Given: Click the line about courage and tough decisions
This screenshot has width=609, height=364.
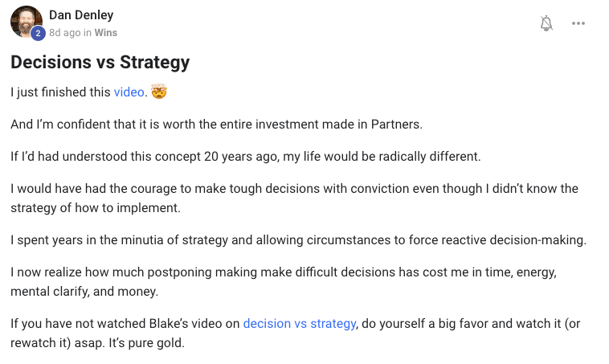Looking at the screenshot, I should click(294, 188).
